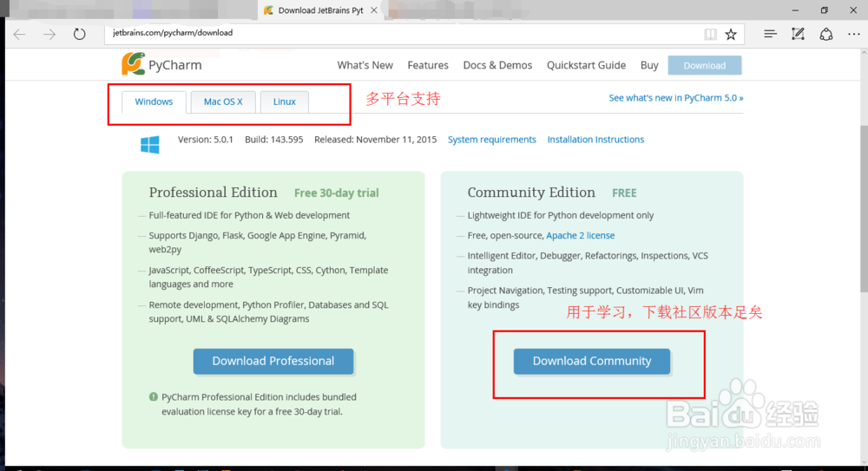Click the Professional Edition heading

pyautogui.click(x=214, y=192)
